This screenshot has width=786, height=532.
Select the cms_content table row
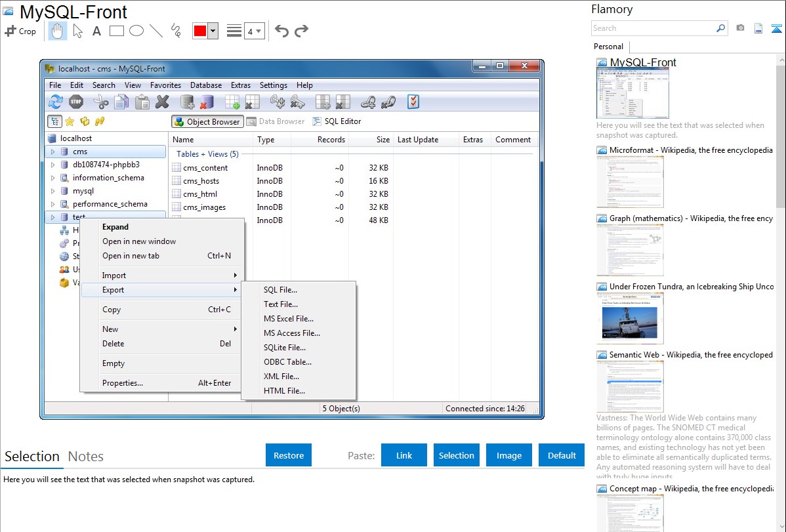[281, 168]
